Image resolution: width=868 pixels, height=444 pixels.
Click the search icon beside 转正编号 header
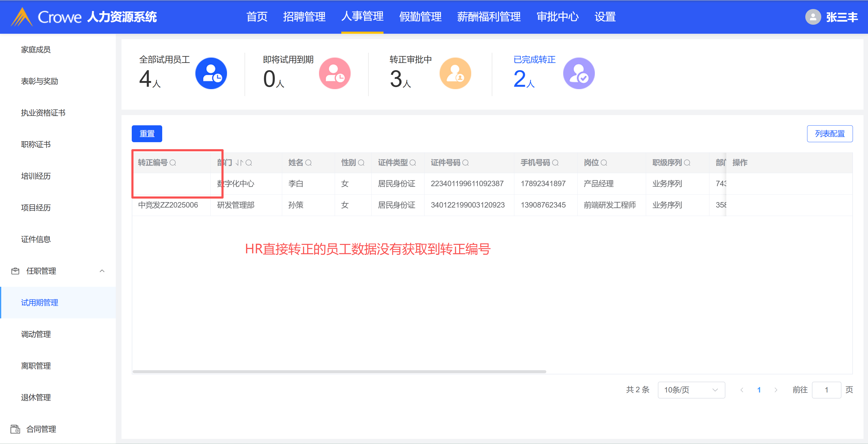pyautogui.click(x=173, y=163)
